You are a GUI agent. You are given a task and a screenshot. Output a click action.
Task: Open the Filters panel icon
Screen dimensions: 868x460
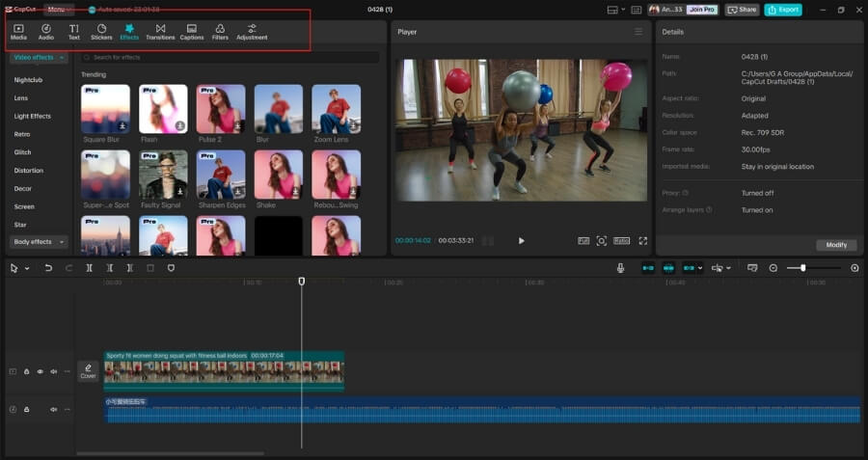coord(220,32)
